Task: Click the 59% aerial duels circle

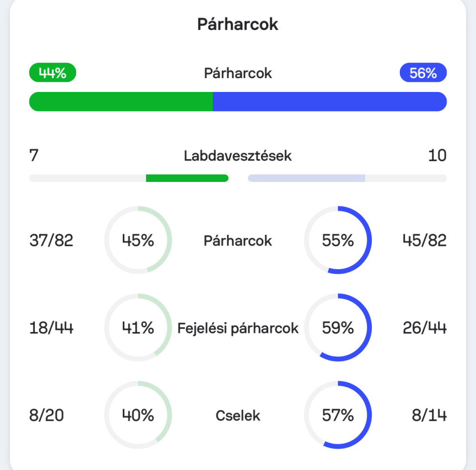Action: pos(338,328)
